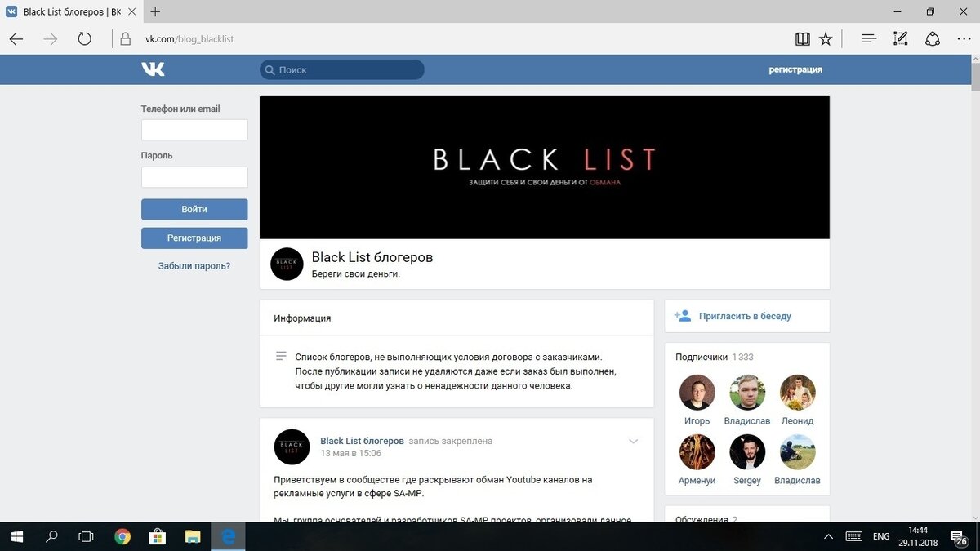Image resolution: width=980 pixels, height=551 pixels.
Task: Open File Explorer from taskbar
Action: tap(193, 536)
